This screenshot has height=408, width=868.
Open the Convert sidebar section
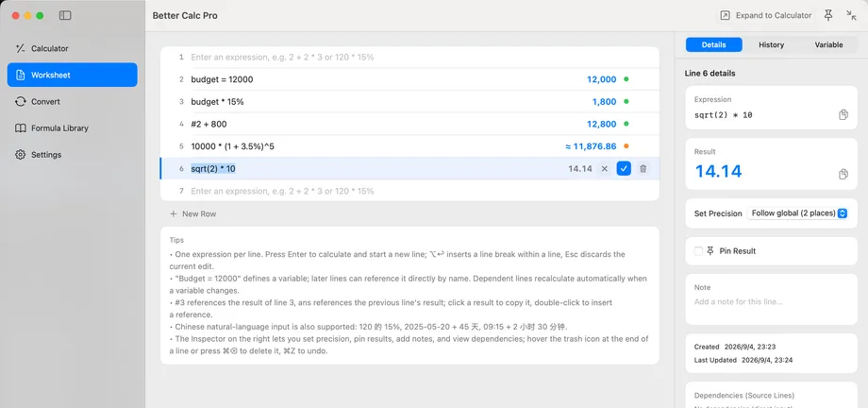point(72,101)
